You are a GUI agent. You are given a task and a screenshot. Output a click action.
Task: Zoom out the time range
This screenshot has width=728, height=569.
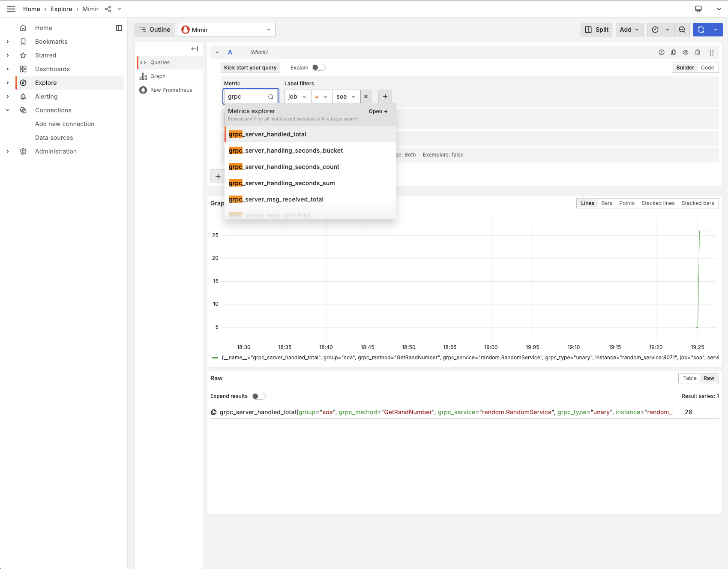pos(682,30)
